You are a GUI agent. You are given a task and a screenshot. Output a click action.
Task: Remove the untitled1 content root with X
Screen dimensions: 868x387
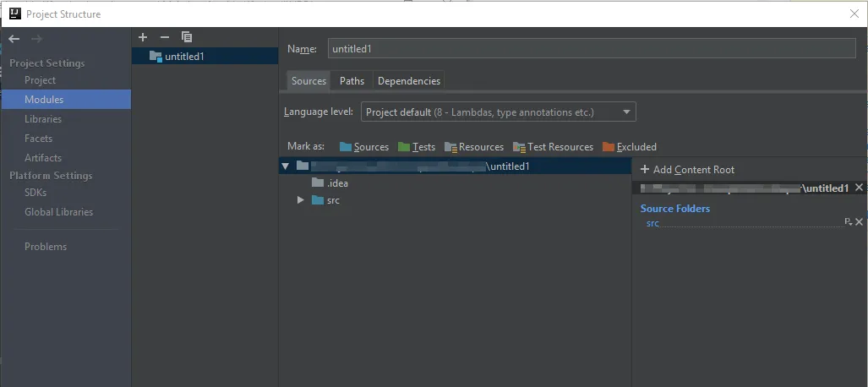tap(860, 188)
